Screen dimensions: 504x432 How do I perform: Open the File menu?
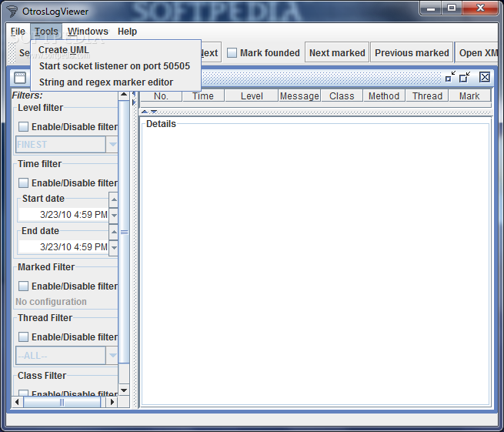(x=18, y=32)
